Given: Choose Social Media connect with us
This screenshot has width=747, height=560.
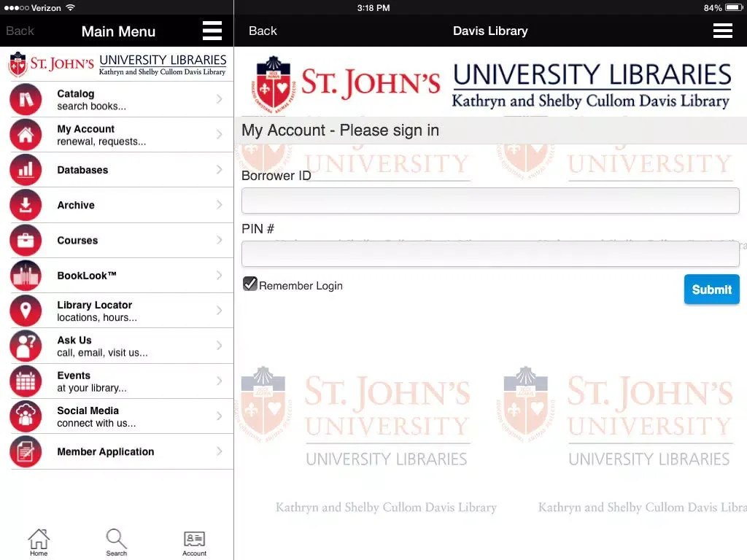Looking at the screenshot, I should click(117, 416).
